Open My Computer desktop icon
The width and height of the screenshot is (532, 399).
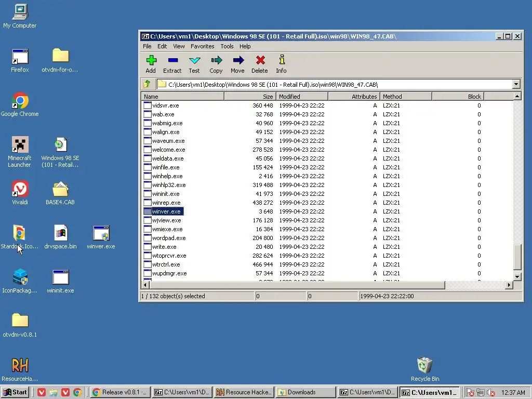pyautogui.click(x=20, y=16)
